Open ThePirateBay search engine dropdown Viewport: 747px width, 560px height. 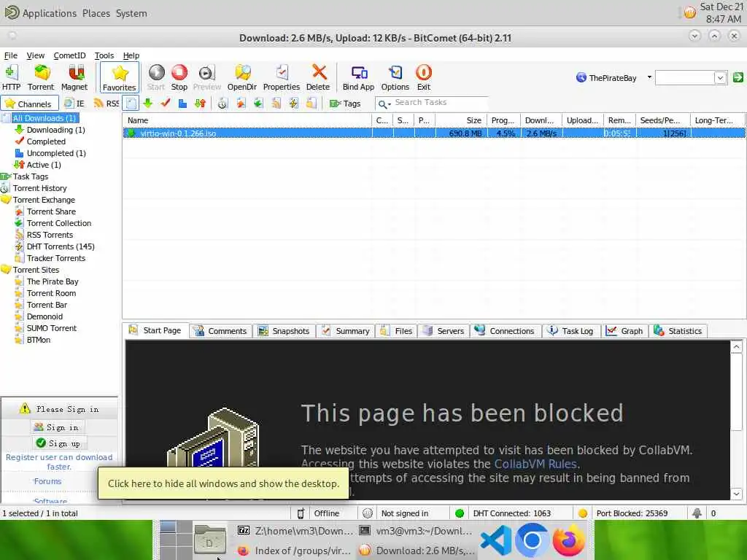click(x=649, y=77)
